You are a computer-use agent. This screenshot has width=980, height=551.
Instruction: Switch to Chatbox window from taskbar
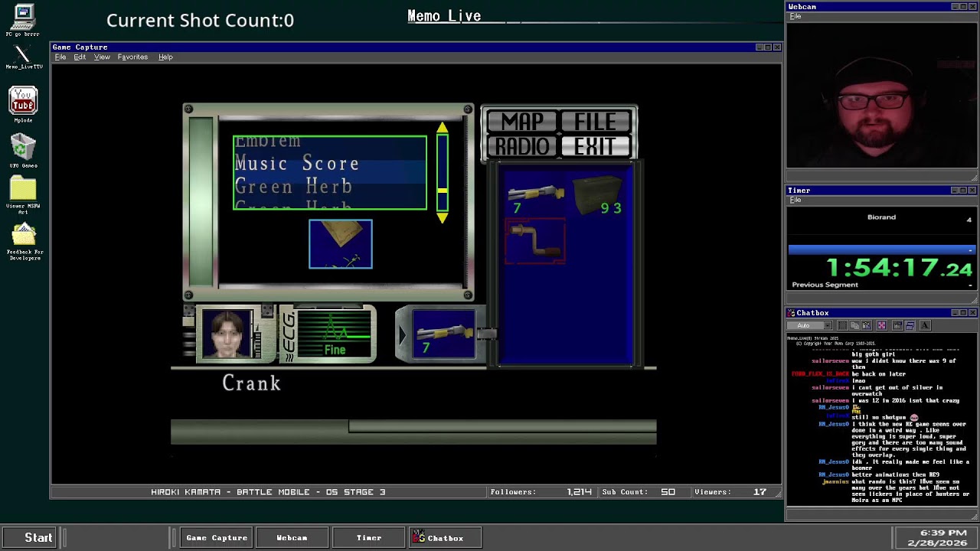click(x=445, y=538)
